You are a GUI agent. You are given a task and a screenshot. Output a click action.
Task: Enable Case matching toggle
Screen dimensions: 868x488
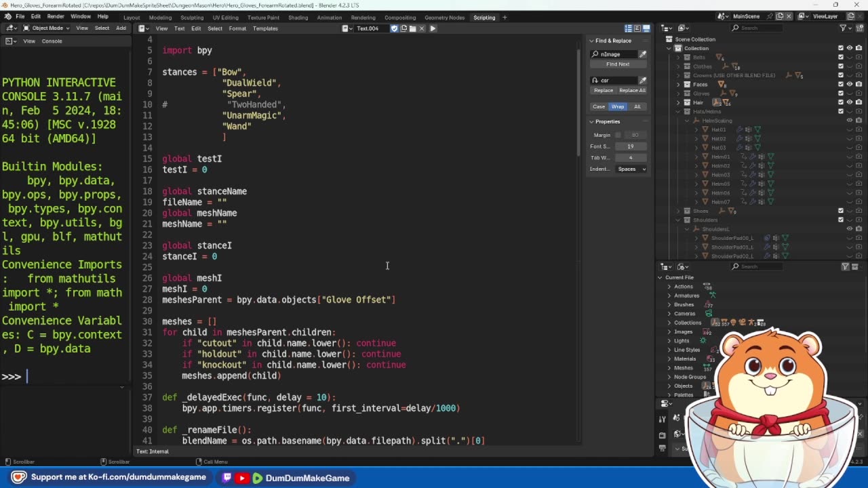(x=599, y=106)
